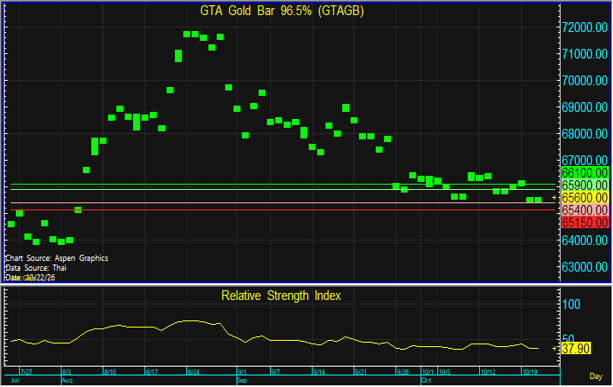
Task: Select the 71000.00 price axis label
Action: [584, 54]
